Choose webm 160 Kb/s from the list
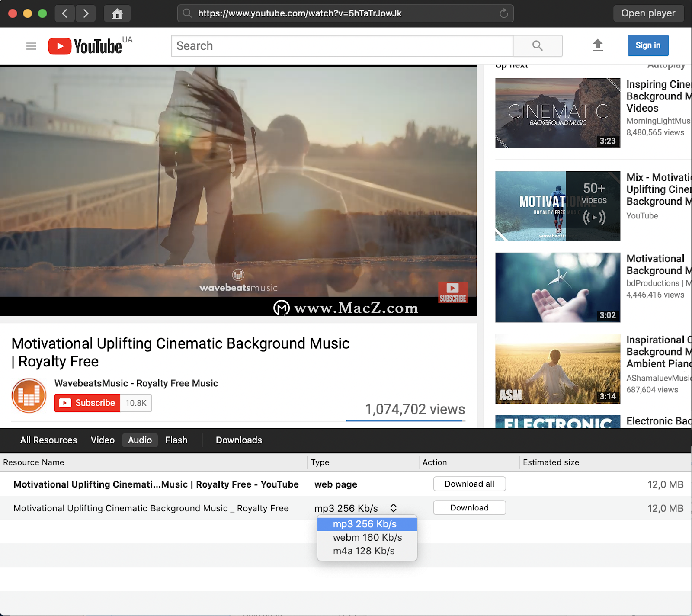This screenshot has width=692, height=616. pyautogui.click(x=367, y=537)
